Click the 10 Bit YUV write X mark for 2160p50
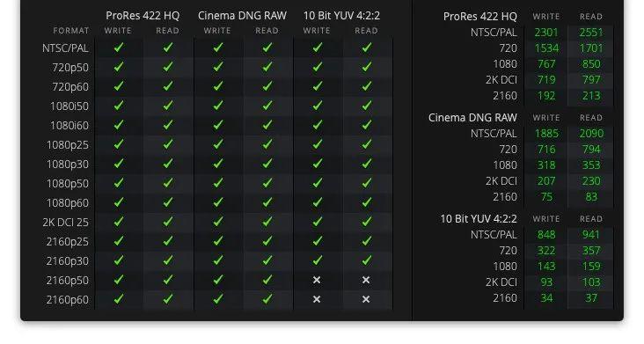644x344 pixels. point(316,280)
